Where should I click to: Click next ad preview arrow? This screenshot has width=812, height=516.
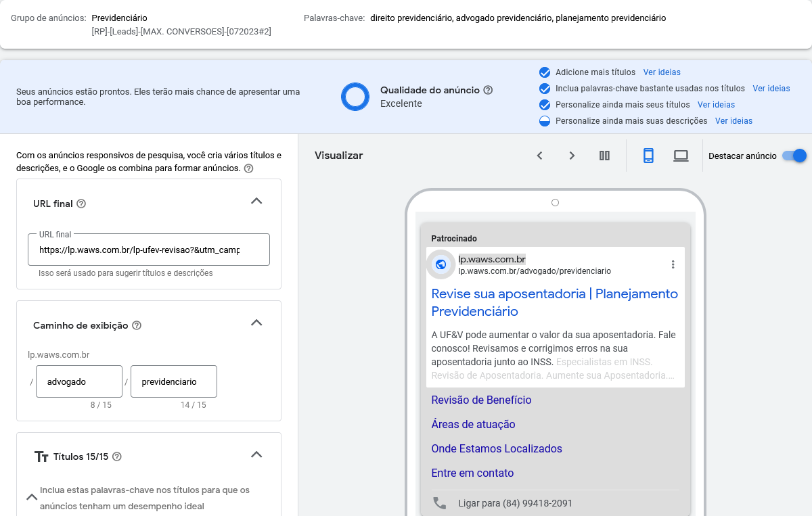pos(572,156)
